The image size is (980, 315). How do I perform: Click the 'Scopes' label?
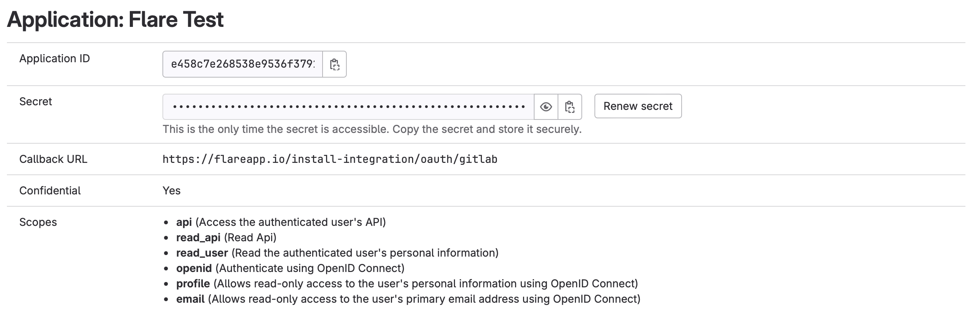point(38,222)
